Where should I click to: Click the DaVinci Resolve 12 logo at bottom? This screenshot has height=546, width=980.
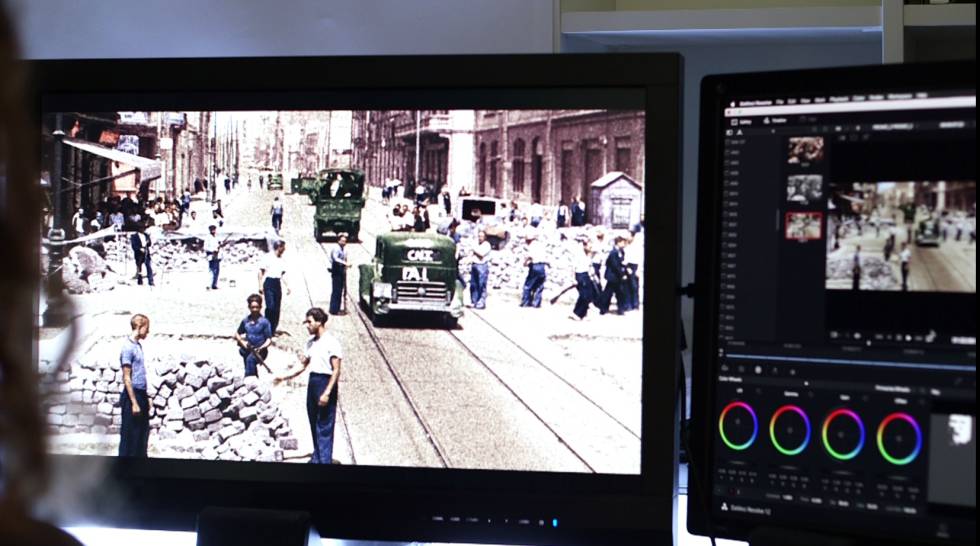747,509
